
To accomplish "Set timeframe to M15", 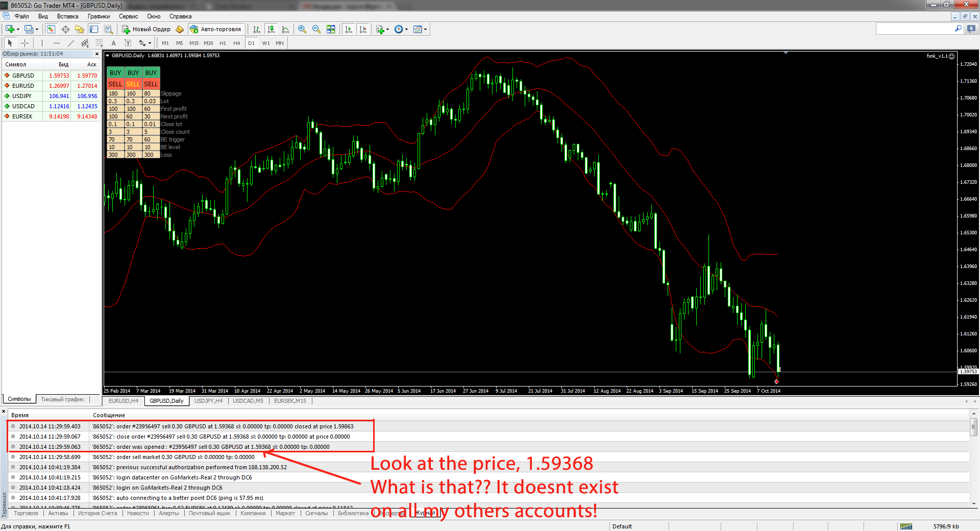I will pyautogui.click(x=194, y=43).
